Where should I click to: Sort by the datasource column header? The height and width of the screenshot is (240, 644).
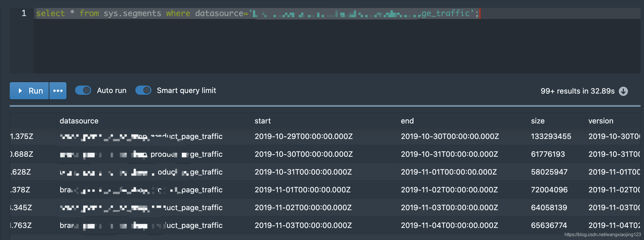coord(79,121)
